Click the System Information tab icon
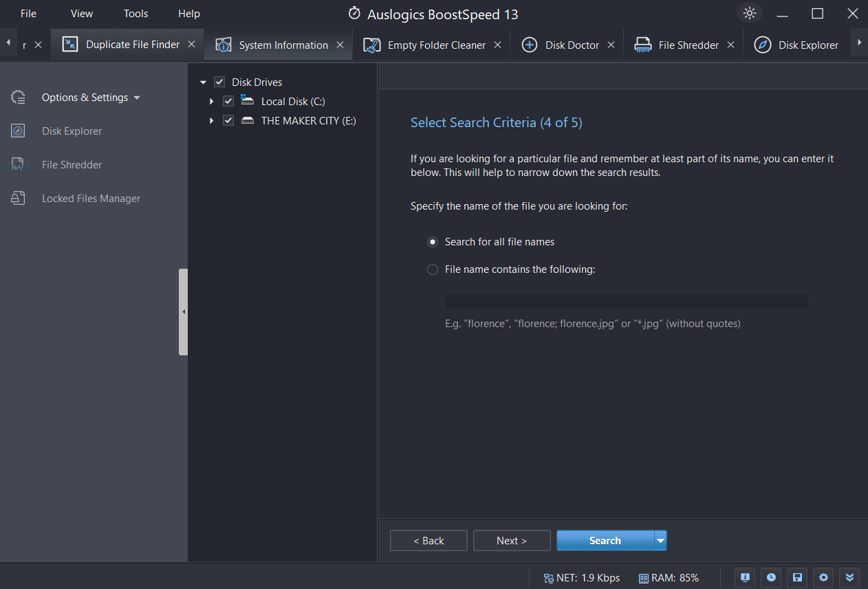Viewport: 868px width, 589px height. 223,45
